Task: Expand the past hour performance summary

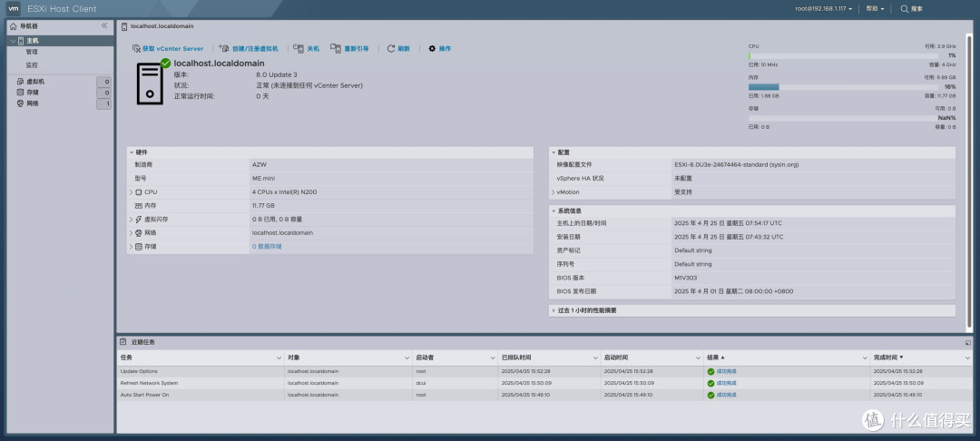Action: [554, 310]
